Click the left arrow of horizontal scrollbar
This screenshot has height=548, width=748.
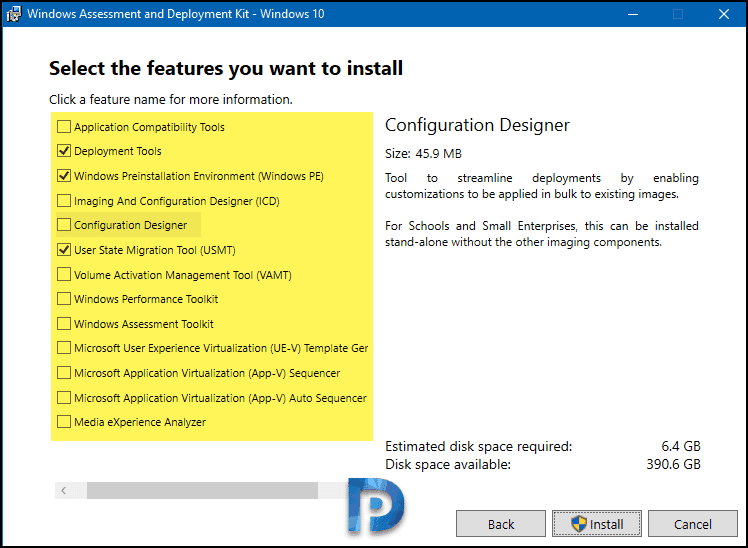(64, 490)
